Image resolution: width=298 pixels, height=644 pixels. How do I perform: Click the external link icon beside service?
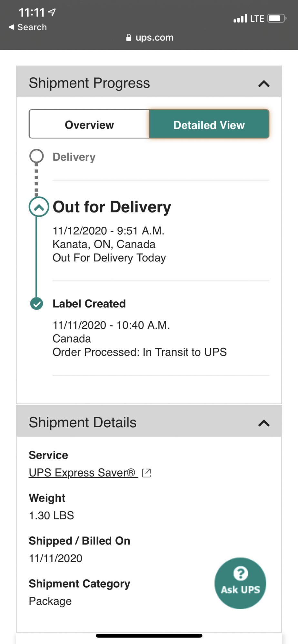pos(146,473)
